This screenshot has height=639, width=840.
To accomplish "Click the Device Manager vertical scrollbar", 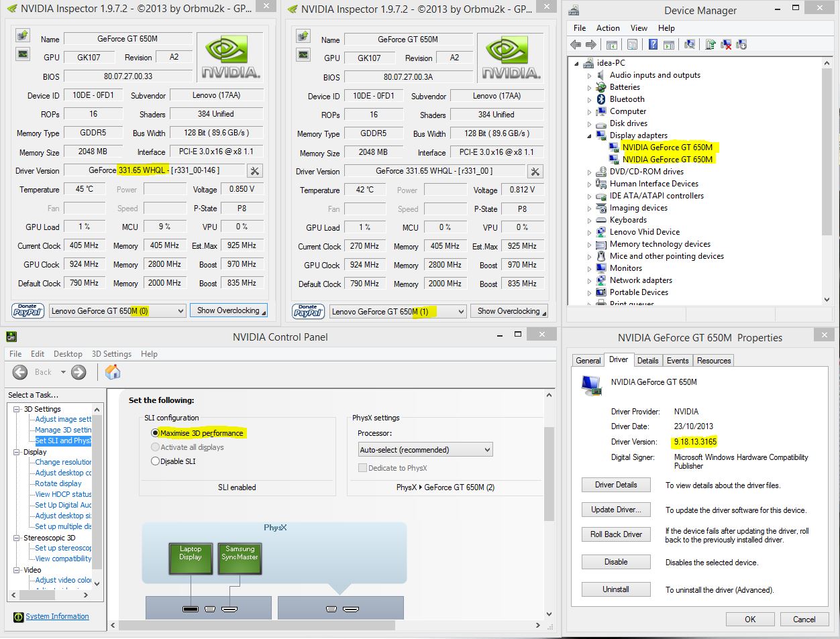I will tap(827, 181).
